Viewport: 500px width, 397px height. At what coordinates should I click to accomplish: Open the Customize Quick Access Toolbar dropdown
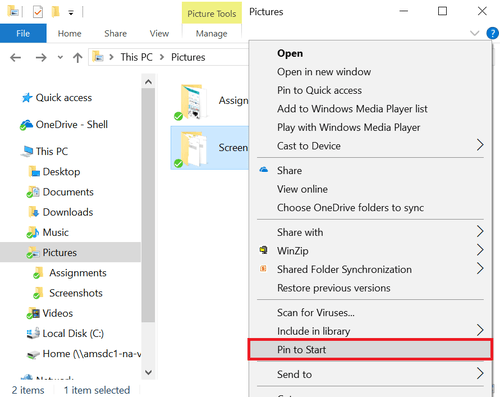point(71,13)
